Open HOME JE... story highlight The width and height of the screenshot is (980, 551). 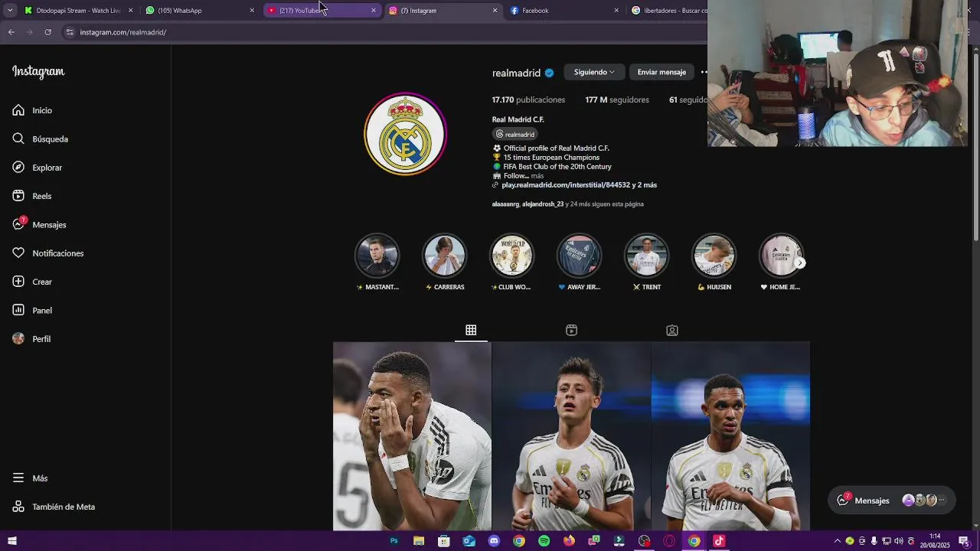coord(780,262)
